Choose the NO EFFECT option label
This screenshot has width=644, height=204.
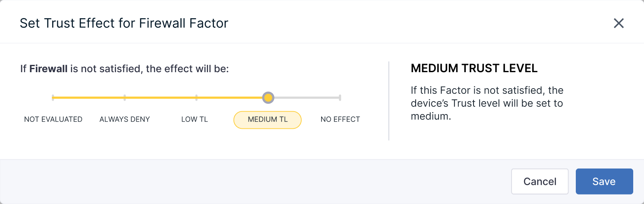[340, 119]
